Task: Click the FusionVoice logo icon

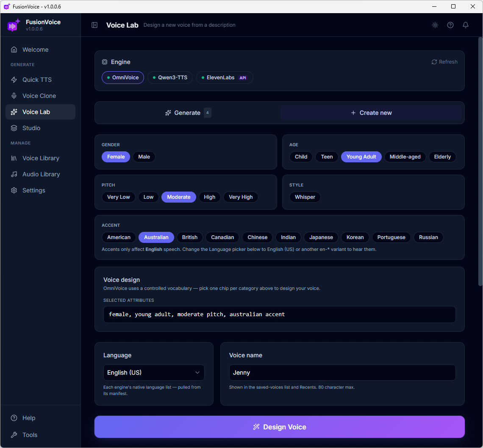Action: [x=14, y=25]
